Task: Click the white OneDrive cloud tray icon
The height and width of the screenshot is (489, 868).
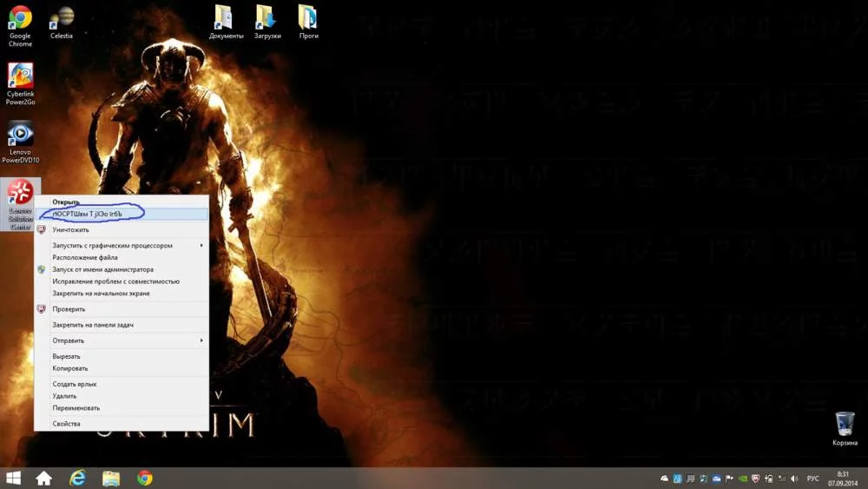Action: pyautogui.click(x=664, y=479)
